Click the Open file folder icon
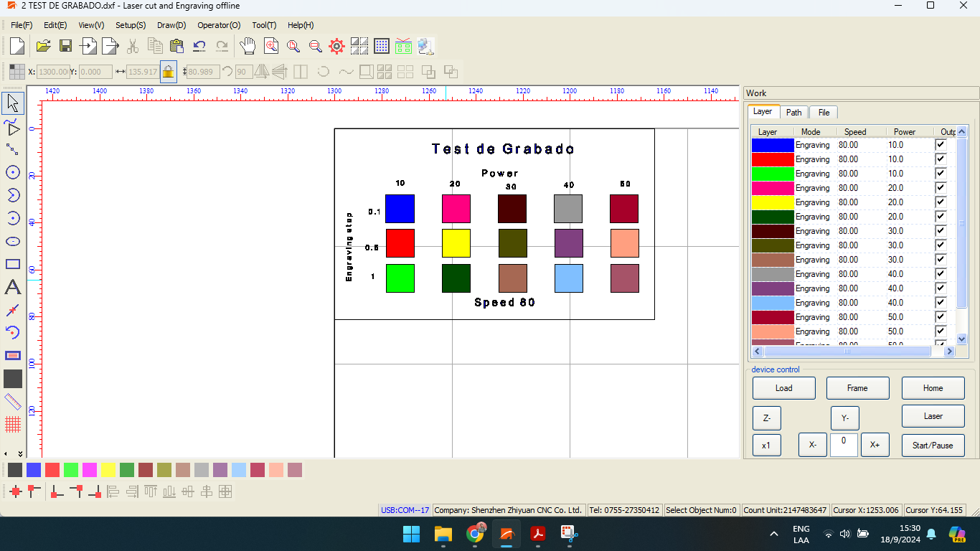Image resolution: width=980 pixels, height=551 pixels. point(43,47)
